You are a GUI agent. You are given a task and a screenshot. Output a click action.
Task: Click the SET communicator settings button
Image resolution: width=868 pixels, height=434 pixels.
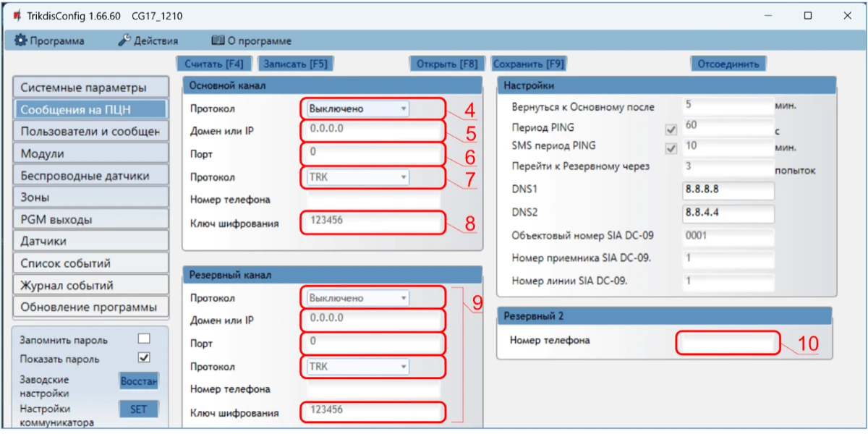(x=138, y=409)
